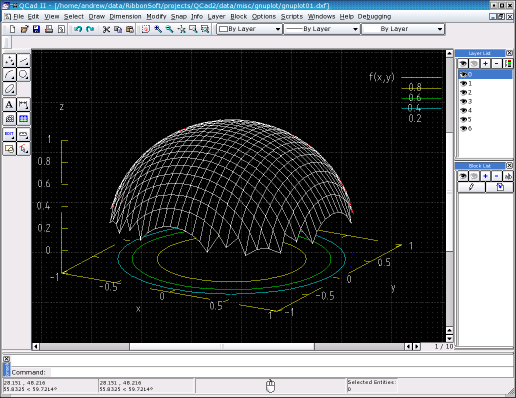Toggle visibility of layer 3
Viewport: 516px width, 398px height.
tap(463, 102)
